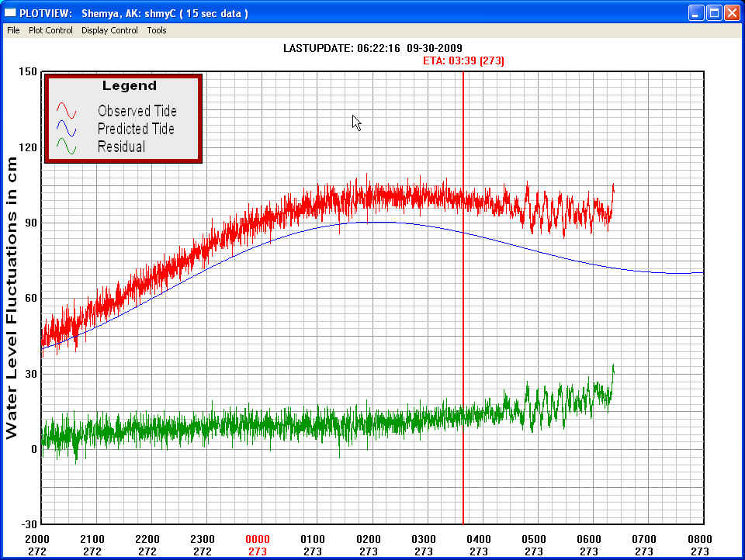
Task: Click the PLOTVIEW window title bar icon
Action: 10,13
